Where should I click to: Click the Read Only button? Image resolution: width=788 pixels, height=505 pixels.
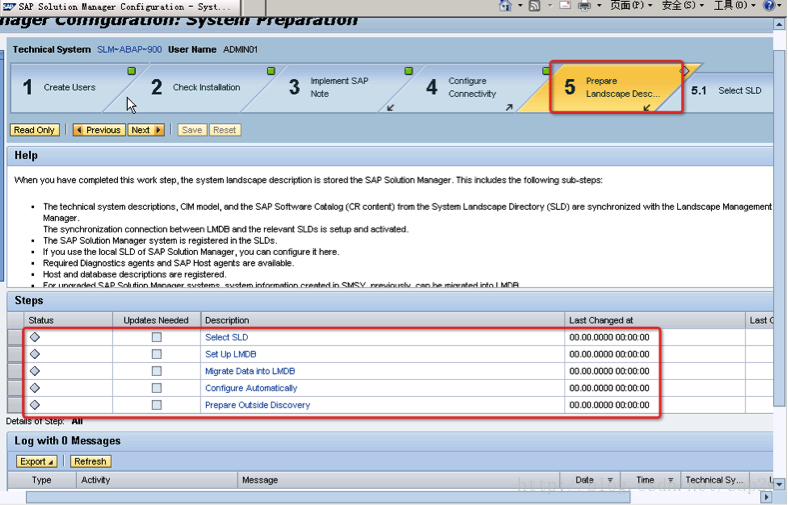pyautogui.click(x=34, y=130)
